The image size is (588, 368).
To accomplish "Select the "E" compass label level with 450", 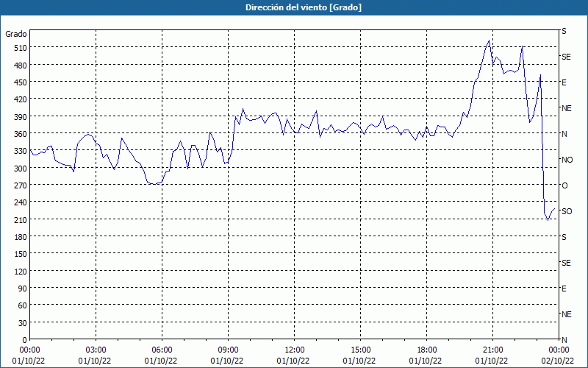I will click(564, 82).
